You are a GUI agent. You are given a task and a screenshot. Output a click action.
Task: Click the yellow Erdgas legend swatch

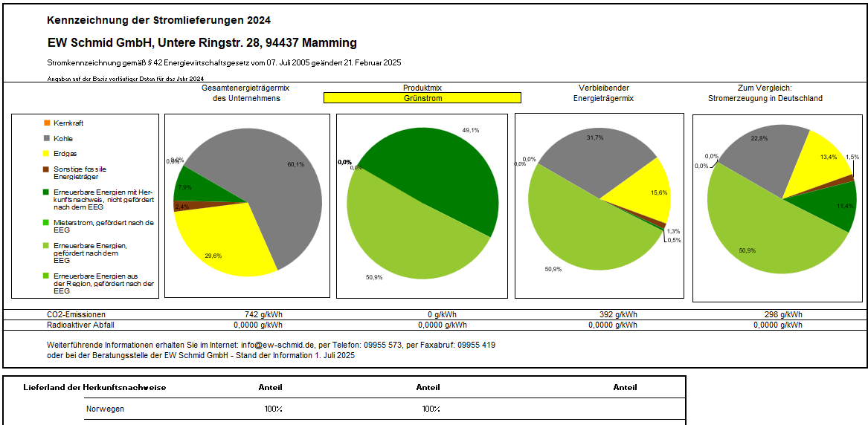click(x=48, y=154)
